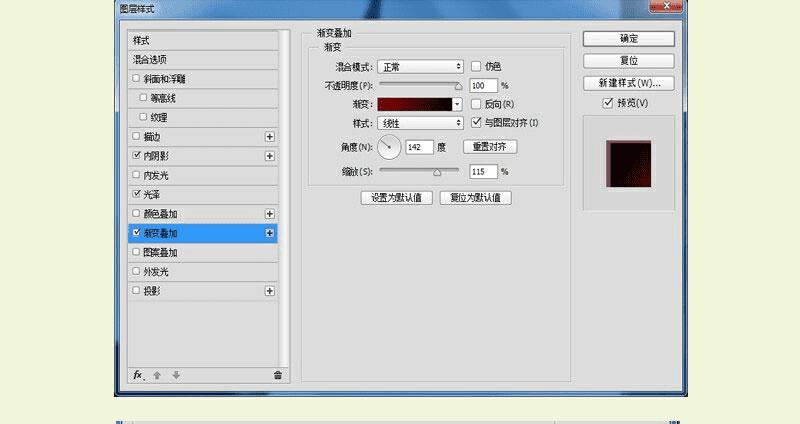
Task: Click the 不透明度 opacity slider handle
Action: coord(458,86)
